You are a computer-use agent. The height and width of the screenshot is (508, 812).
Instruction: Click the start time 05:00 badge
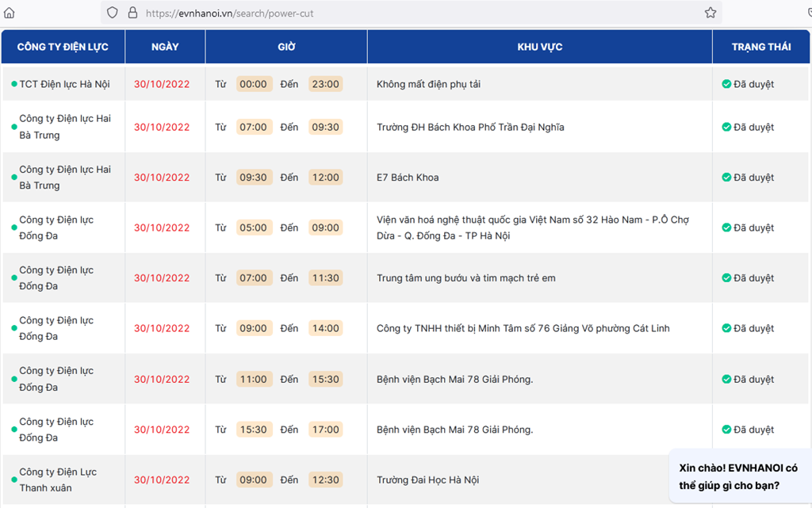click(254, 227)
